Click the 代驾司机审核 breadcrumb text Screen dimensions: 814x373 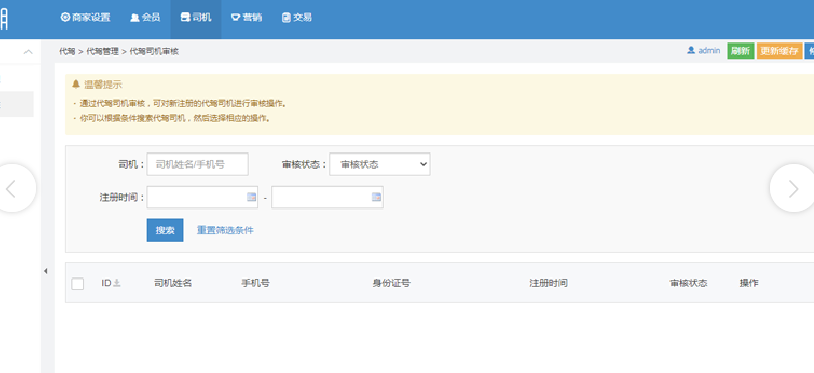(x=154, y=51)
